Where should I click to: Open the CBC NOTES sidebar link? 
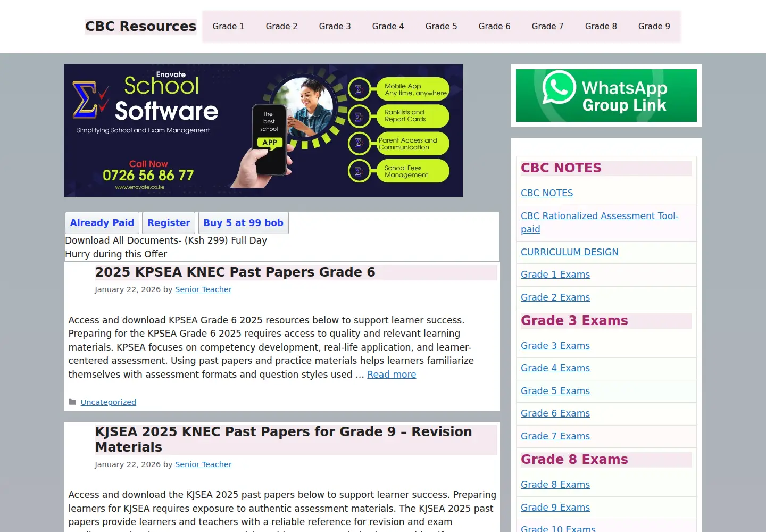[x=547, y=193]
